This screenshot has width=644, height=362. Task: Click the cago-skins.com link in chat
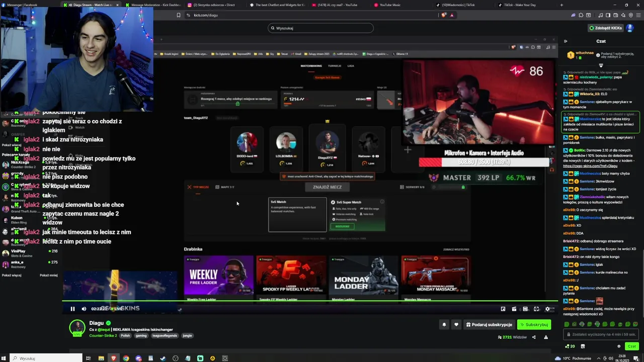pyautogui.click(x=590, y=166)
